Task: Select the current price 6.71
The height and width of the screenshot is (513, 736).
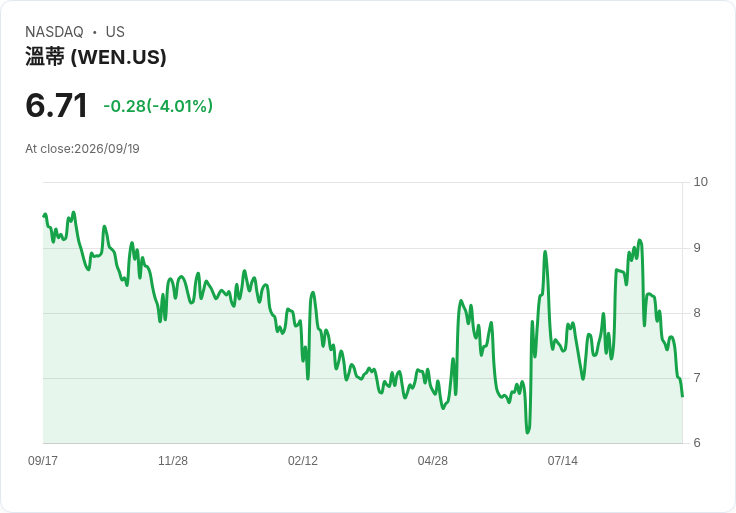Action: pyautogui.click(x=56, y=106)
